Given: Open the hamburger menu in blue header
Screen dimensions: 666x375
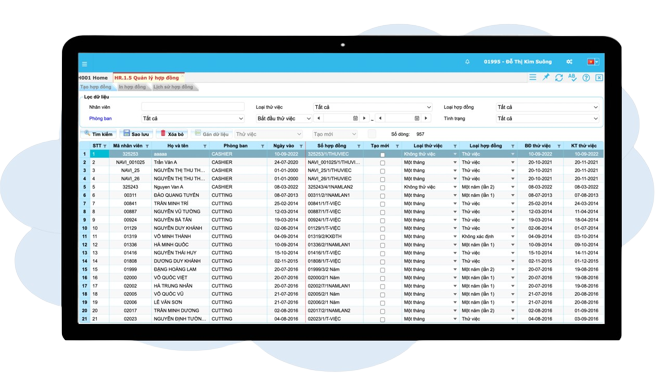Looking at the screenshot, I should tap(85, 64).
